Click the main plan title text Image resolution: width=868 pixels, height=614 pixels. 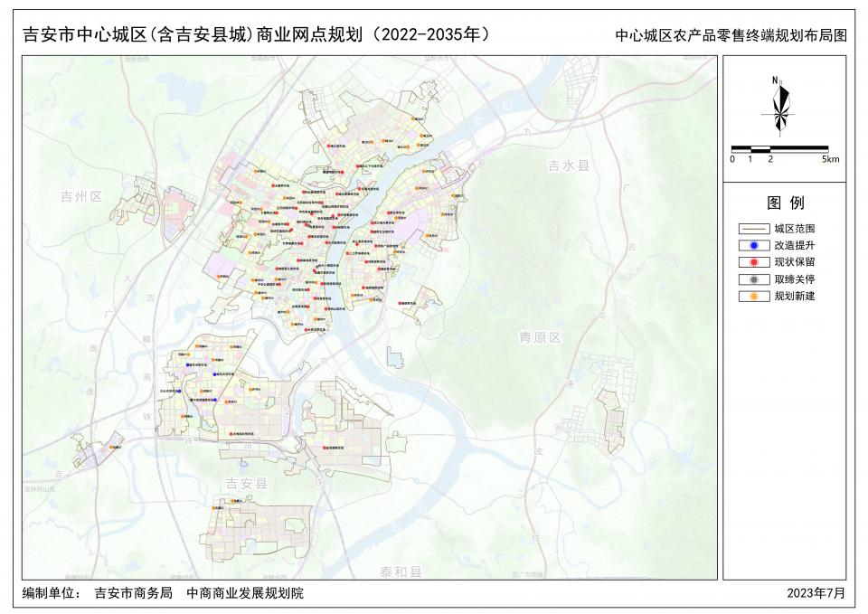pos(255,35)
